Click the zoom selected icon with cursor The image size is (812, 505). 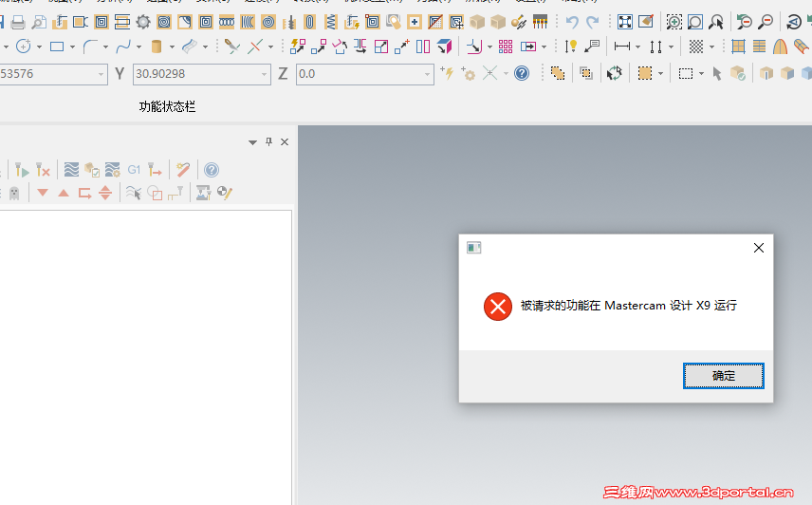point(716,22)
